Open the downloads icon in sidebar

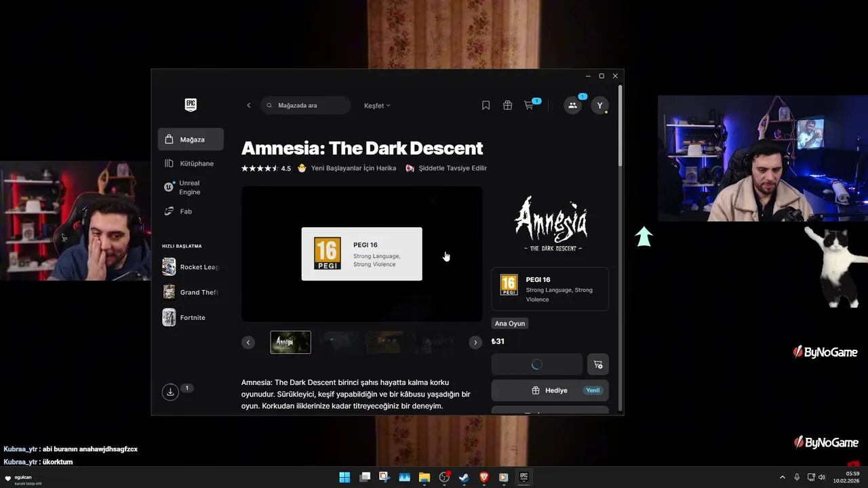[170, 392]
